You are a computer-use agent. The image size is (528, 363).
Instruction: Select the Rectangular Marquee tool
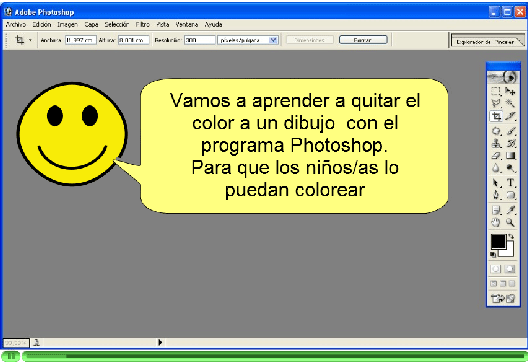[496, 91]
